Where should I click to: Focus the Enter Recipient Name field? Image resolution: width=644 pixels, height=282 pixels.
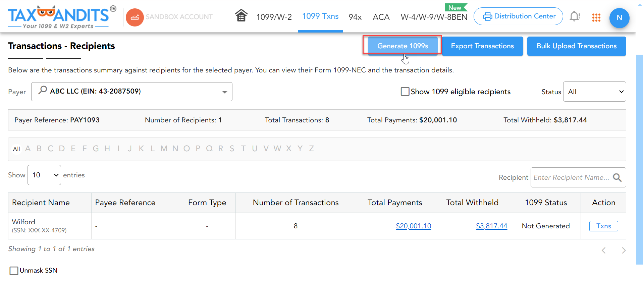(x=571, y=177)
